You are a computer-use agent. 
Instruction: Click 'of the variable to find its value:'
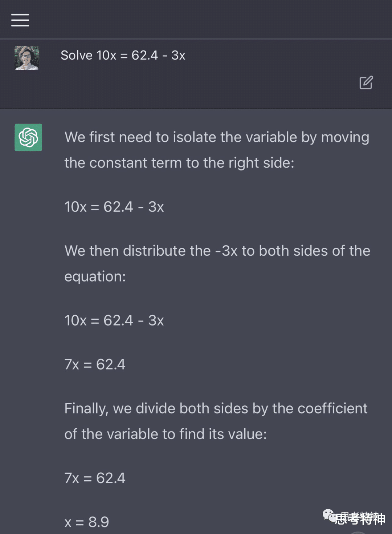(166, 434)
